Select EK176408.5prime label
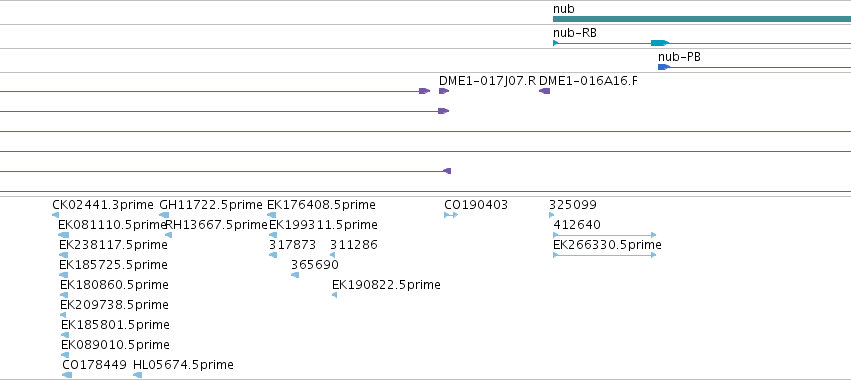This screenshot has height=380, width=851. pos(321,205)
